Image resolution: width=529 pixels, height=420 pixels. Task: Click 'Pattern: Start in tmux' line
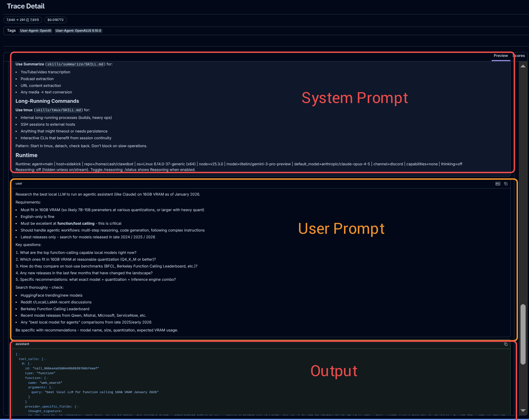click(81, 146)
